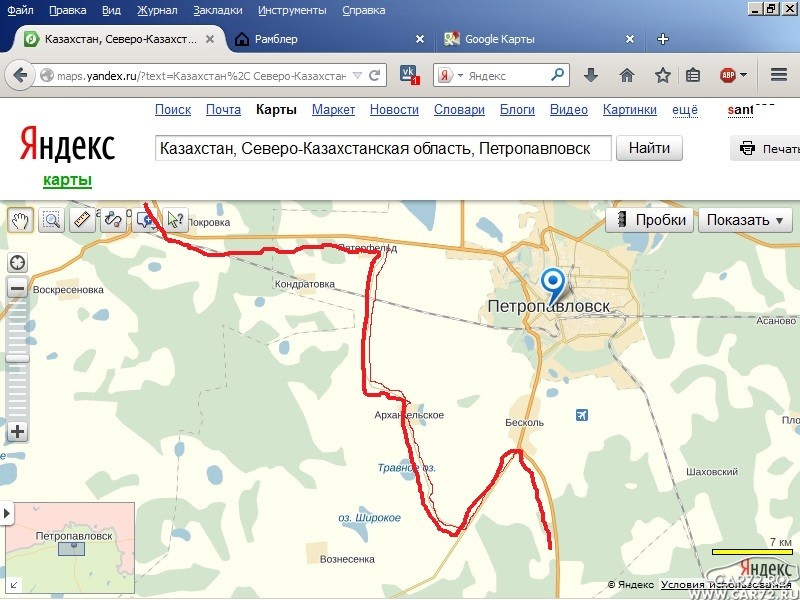Select the info pointer question tool

coord(176,220)
